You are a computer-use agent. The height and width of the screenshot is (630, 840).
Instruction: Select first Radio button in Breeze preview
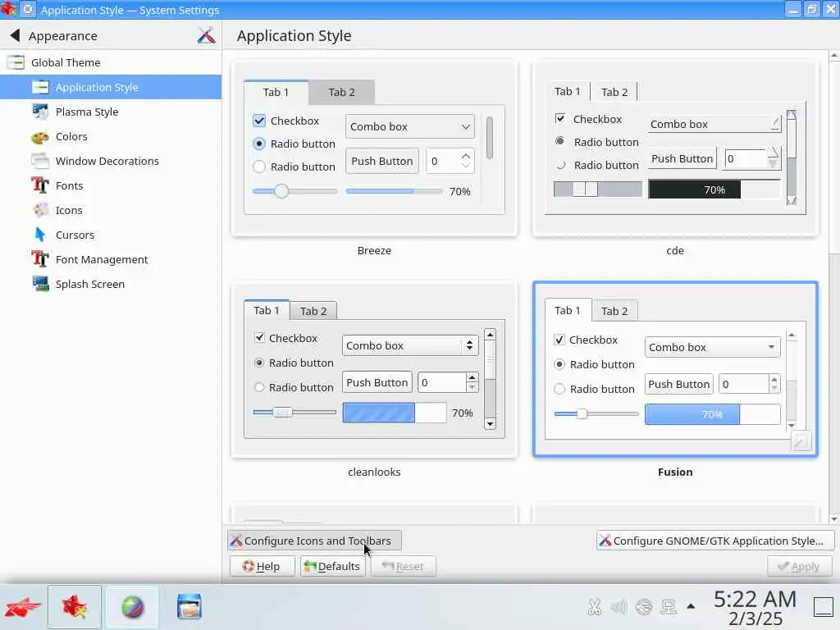coord(259,144)
